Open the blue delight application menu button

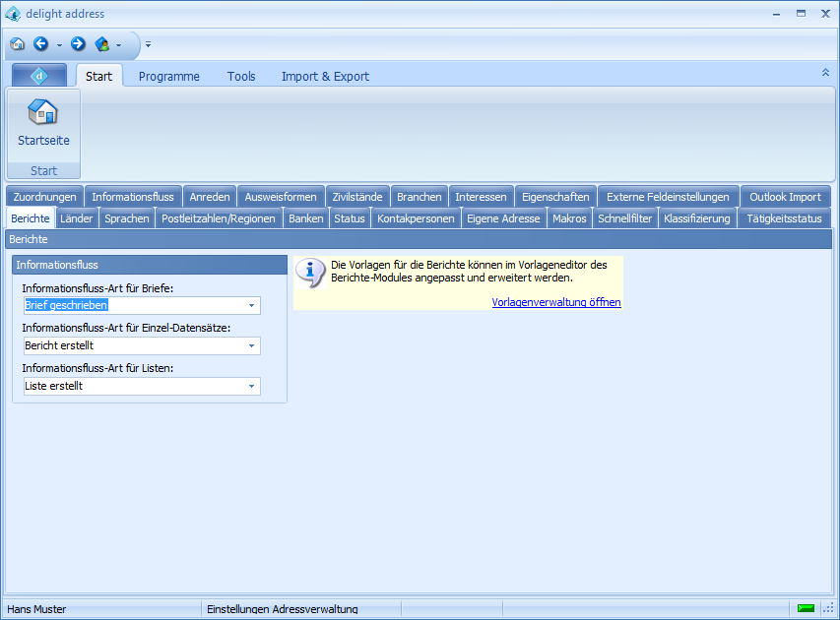click(x=39, y=76)
